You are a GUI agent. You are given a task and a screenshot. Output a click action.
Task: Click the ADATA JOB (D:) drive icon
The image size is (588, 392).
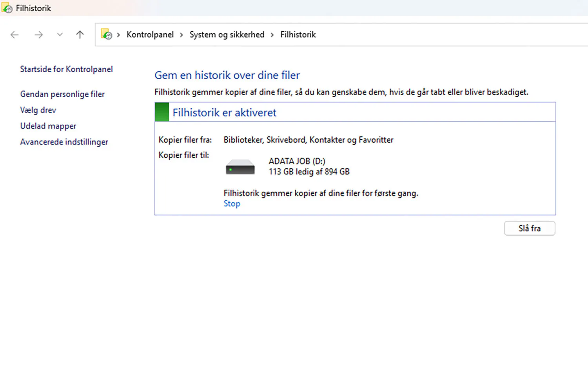click(240, 167)
